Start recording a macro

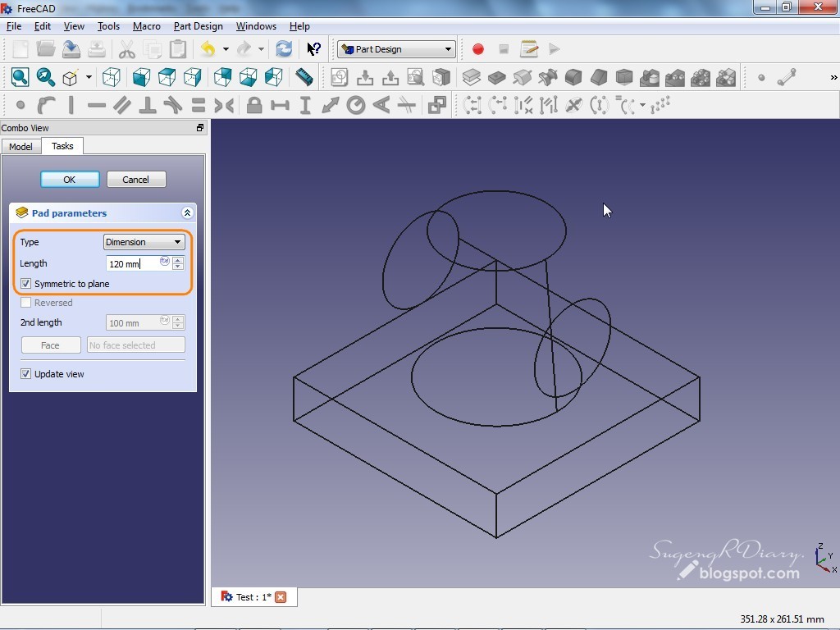[x=477, y=48]
